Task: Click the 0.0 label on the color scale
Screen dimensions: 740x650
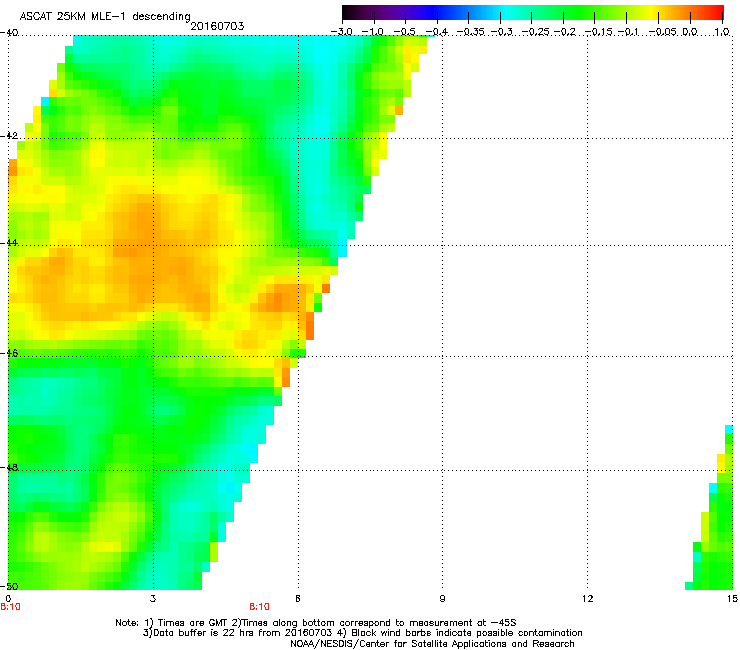Action: coord(690,32)
